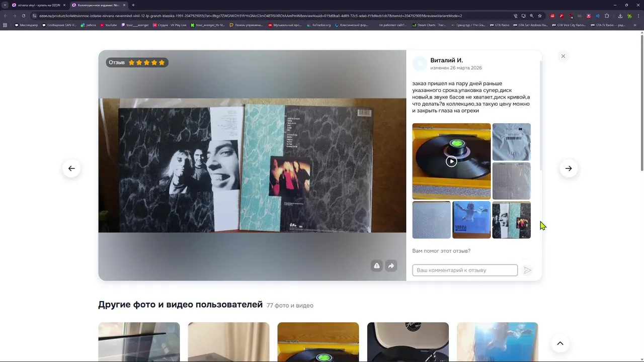
Task: Open the grey packaging thumbnail under the barcode
Action: (511, 180)
